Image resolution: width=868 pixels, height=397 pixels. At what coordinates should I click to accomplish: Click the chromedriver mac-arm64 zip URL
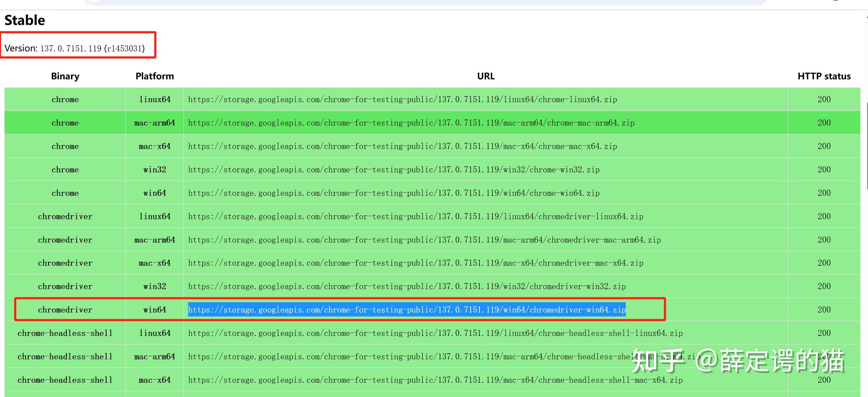tap(424, 240)
